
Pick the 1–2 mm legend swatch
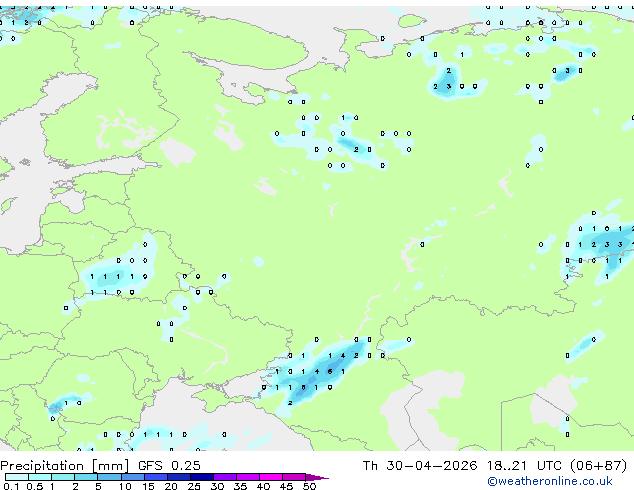point(63,477)
